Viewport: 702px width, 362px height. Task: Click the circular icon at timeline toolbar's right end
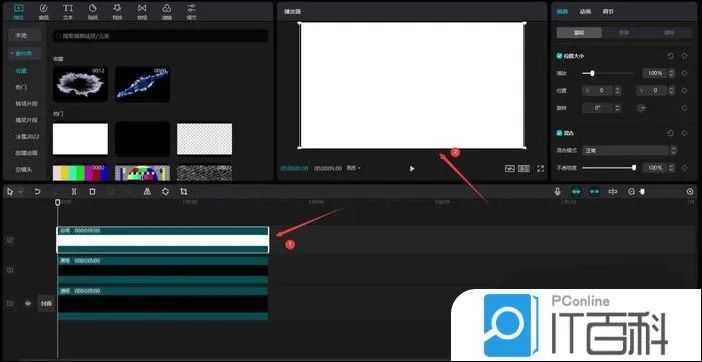coord(690,192)
